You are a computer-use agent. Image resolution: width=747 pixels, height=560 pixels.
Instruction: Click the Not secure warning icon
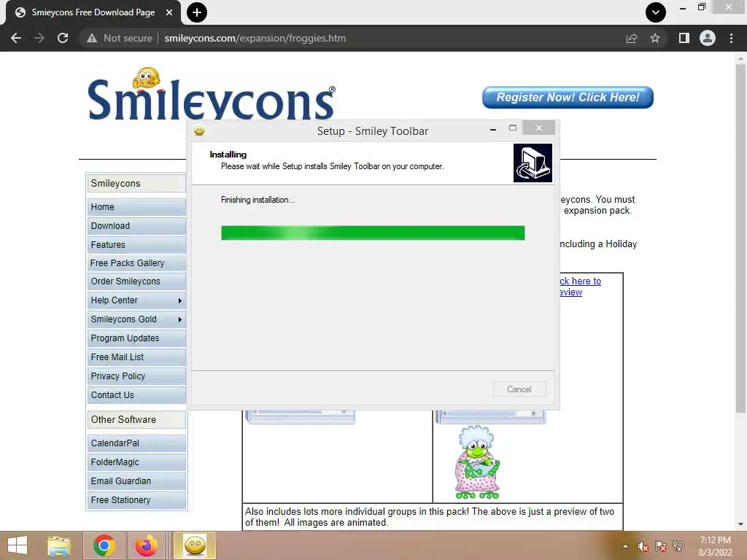[92, 38]
